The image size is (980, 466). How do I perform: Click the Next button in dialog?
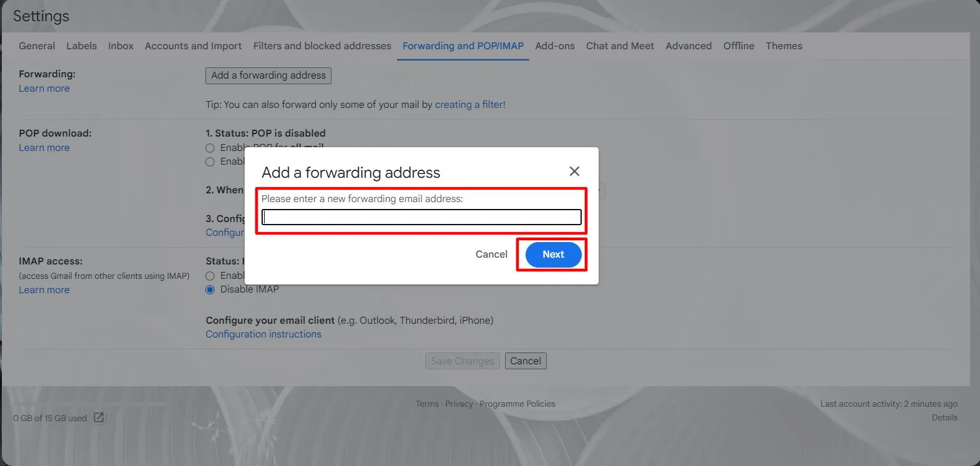[x=553, y=255]
